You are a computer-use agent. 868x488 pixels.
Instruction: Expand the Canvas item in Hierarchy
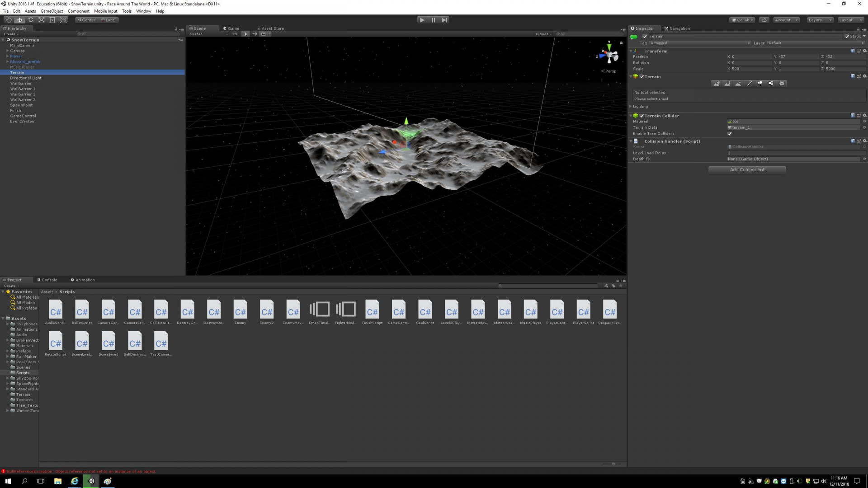coord(7,51)
